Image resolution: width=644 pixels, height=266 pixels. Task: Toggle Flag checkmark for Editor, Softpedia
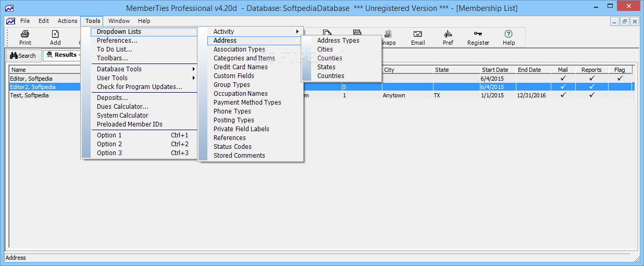coord(620,78)
